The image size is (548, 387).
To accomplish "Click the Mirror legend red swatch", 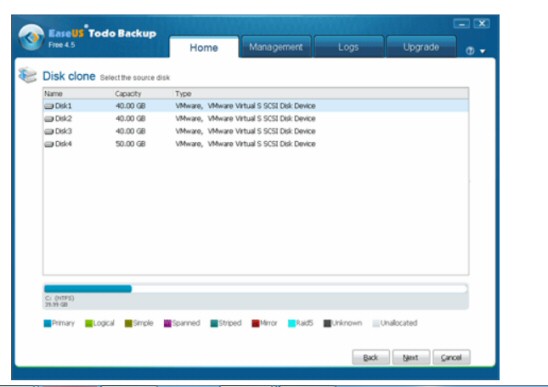I will click(x=255, y=323).
